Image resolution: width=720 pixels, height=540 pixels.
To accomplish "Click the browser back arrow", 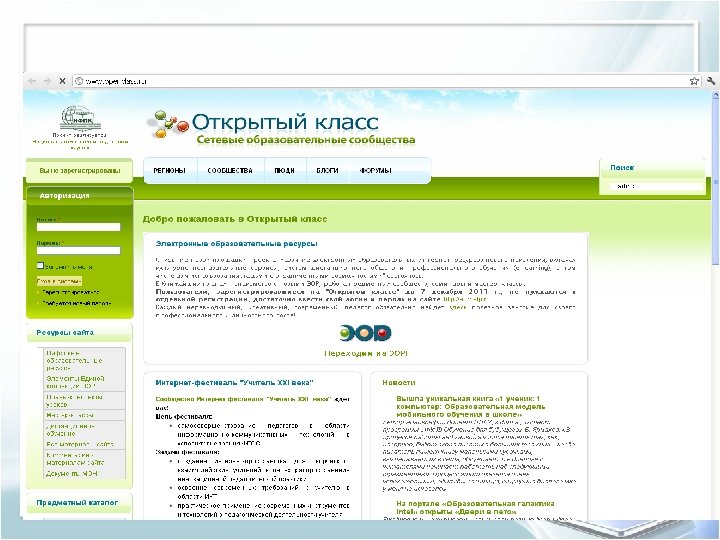I will click(x=32, y=81).
